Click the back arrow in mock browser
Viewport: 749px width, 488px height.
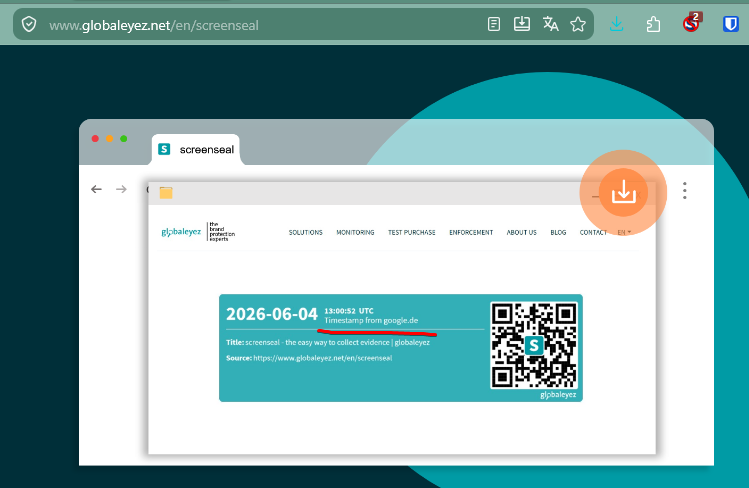pyautogui.click(x=96, y=190)
